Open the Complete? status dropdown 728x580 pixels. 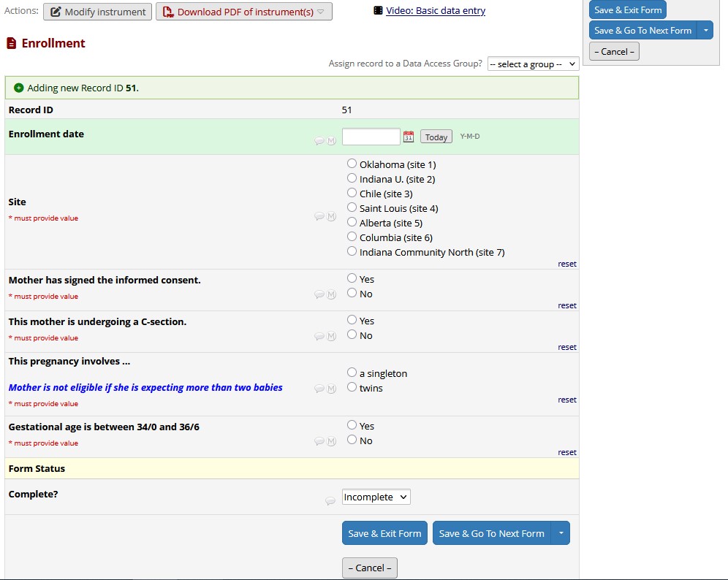point(376,497)
